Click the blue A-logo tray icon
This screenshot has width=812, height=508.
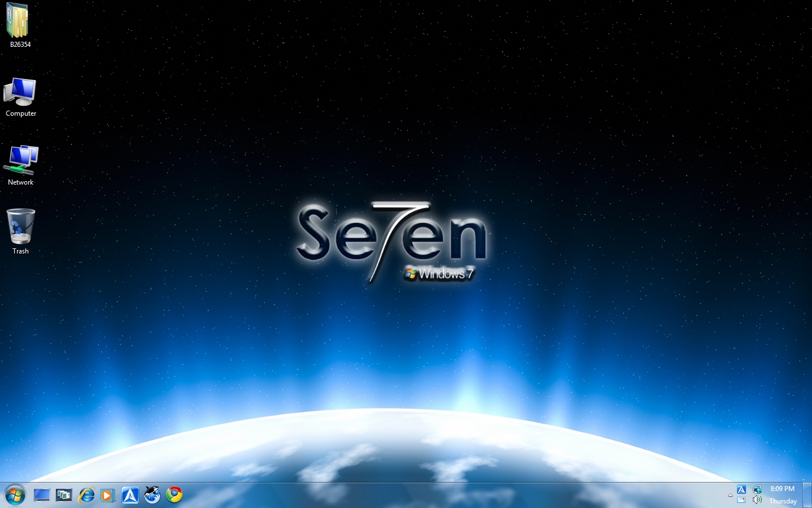click(742, 489)
